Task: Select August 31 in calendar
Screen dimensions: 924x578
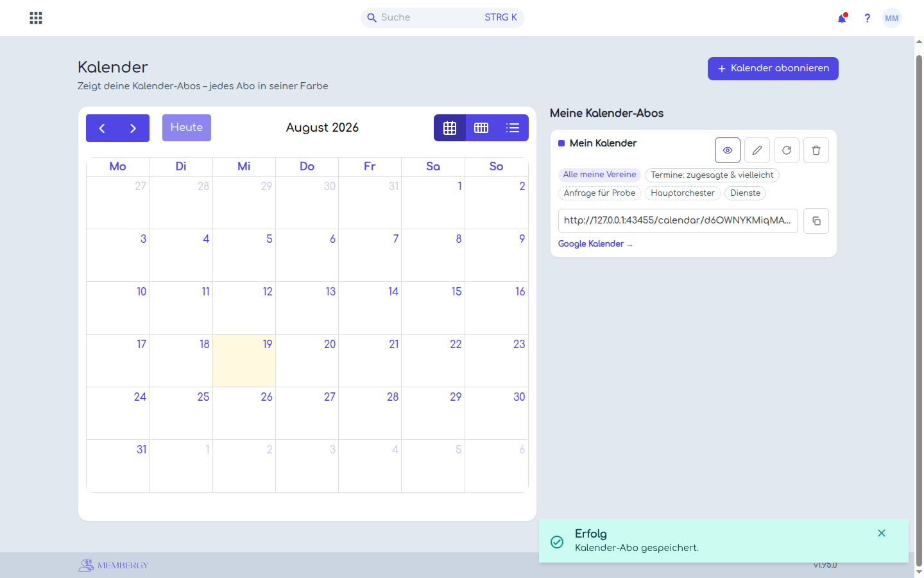Action: coord(118,466)
